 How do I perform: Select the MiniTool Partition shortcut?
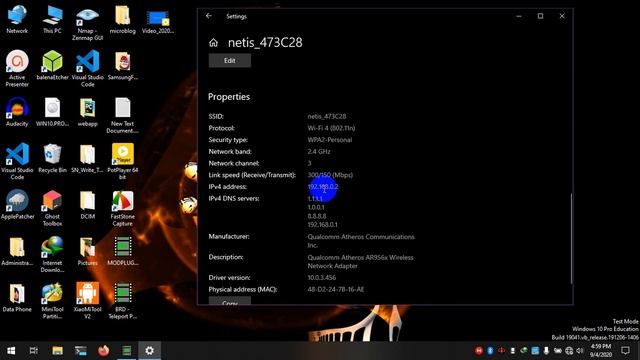pos(52,301)
